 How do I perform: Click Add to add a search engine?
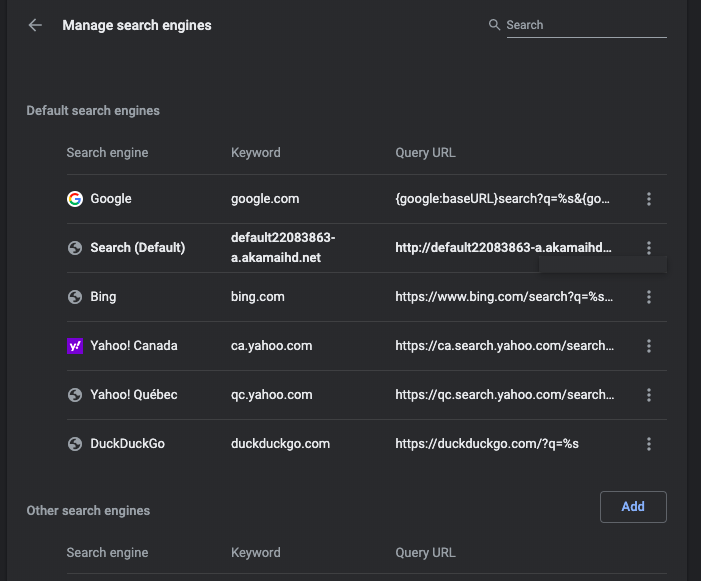click(633, 507)
